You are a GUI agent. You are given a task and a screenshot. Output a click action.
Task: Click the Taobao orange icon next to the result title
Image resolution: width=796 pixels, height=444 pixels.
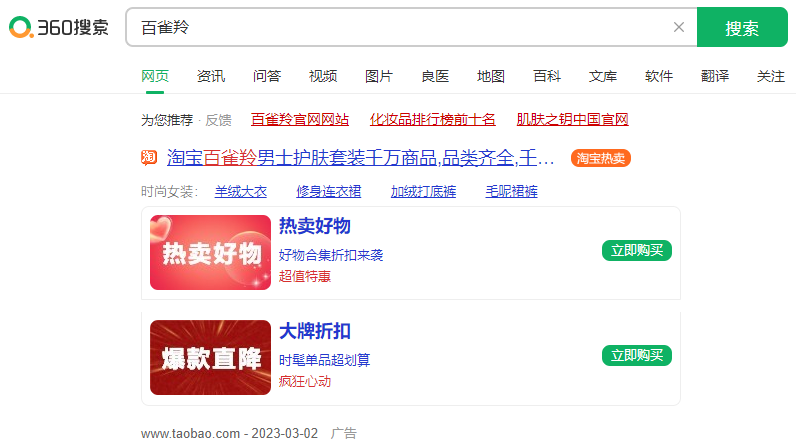coord(149,158)
